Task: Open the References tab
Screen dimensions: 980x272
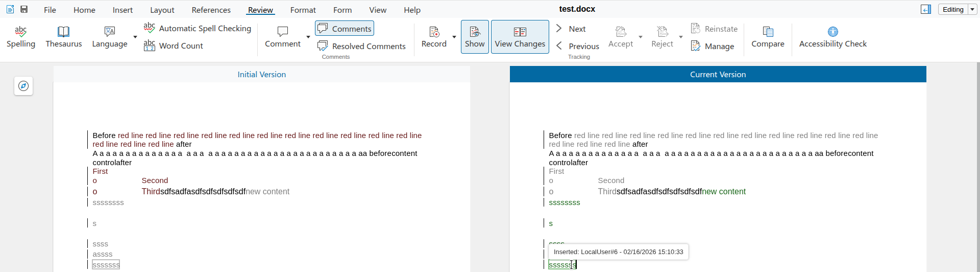Action: pyautogui.click(x=211, y=10)
